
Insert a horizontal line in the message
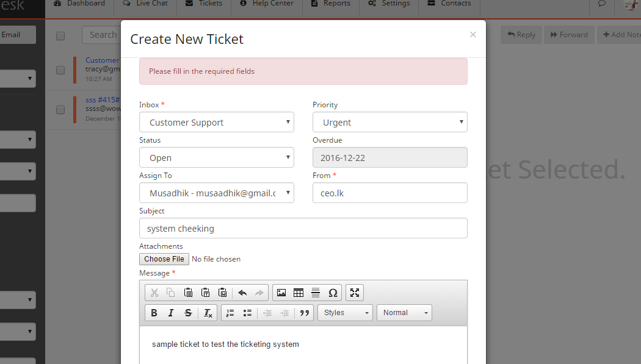pyautogui.click(x=316, y=293)
